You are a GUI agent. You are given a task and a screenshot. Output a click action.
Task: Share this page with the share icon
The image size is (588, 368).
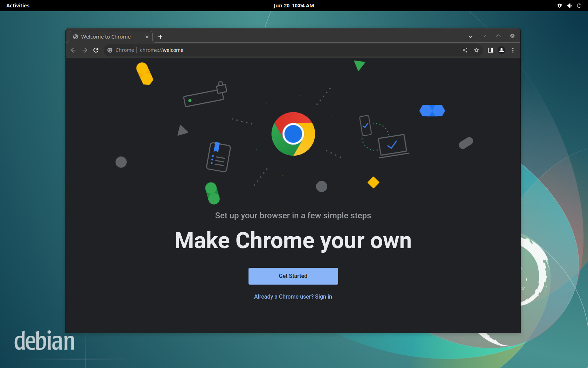(465, 50)
